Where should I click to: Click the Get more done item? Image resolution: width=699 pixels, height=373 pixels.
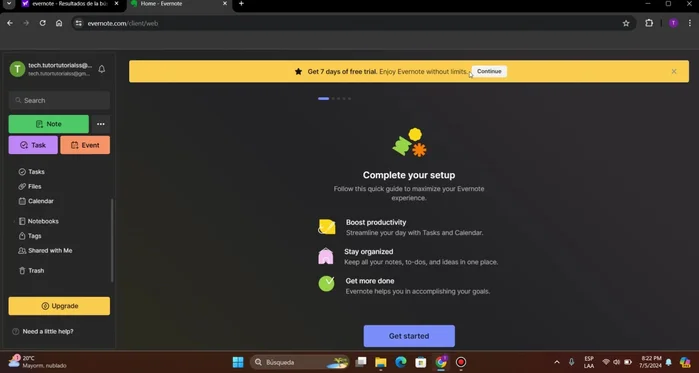[404, 286]
